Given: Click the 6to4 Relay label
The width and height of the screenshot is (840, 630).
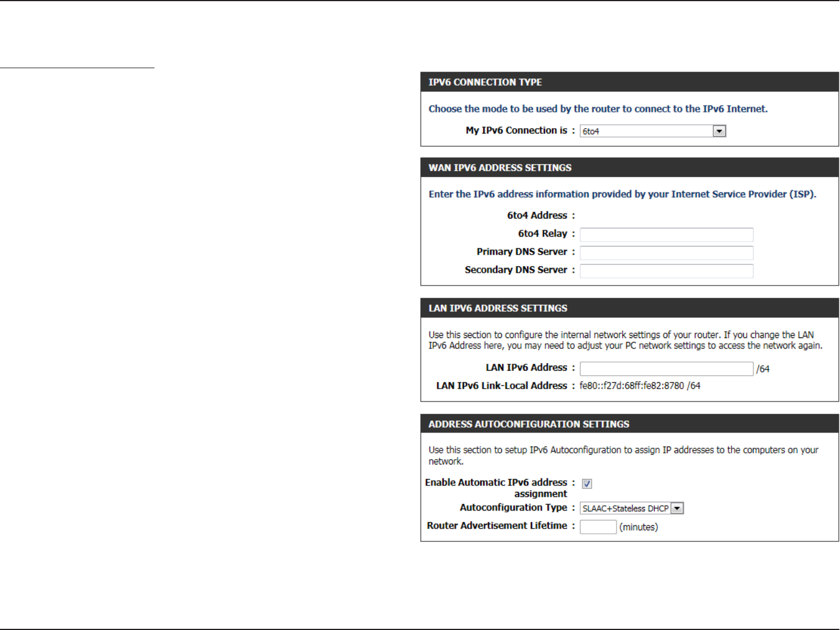Looking at the screenshot, I should (x=543, y=234).
